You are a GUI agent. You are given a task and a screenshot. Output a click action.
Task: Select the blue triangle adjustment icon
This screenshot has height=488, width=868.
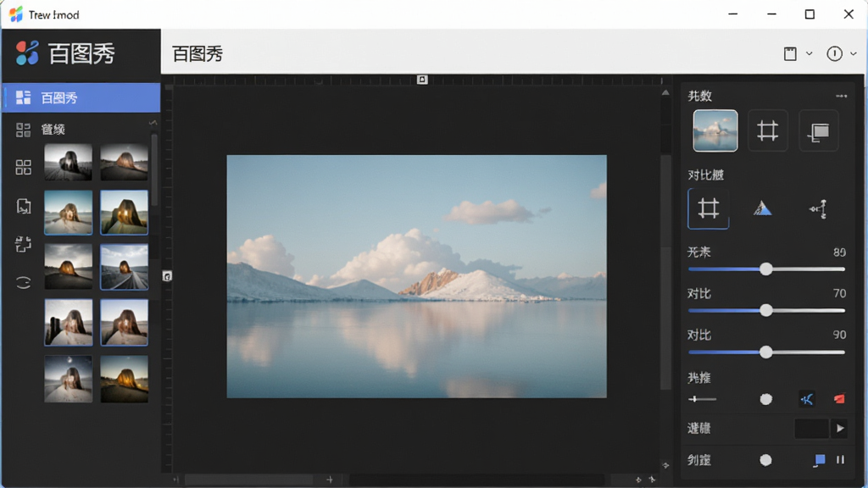click(762, 208)
